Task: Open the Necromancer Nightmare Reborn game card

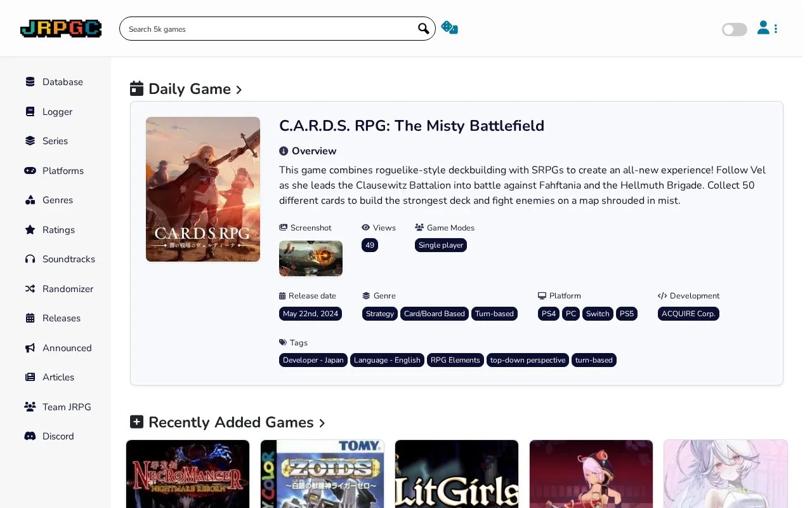Action: (x=188, y=474)
